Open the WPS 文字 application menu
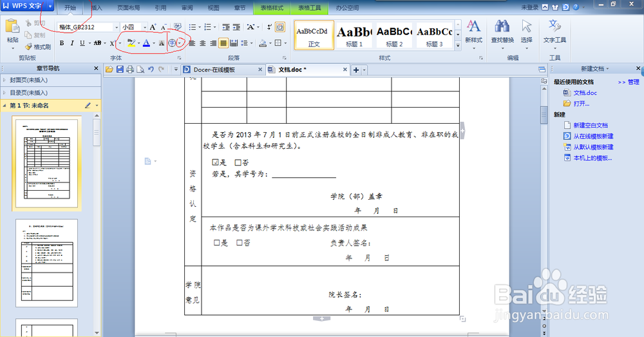 [x=27, y=6]
